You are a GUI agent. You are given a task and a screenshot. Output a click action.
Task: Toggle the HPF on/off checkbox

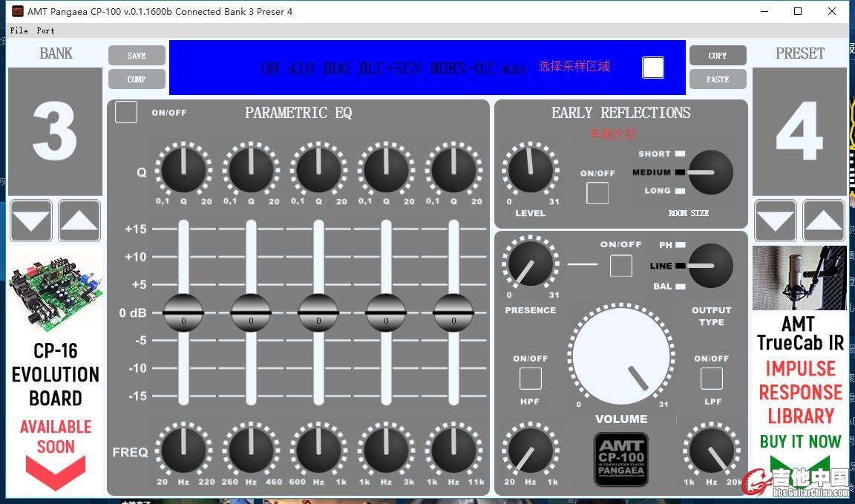click(x=530, y=379)
